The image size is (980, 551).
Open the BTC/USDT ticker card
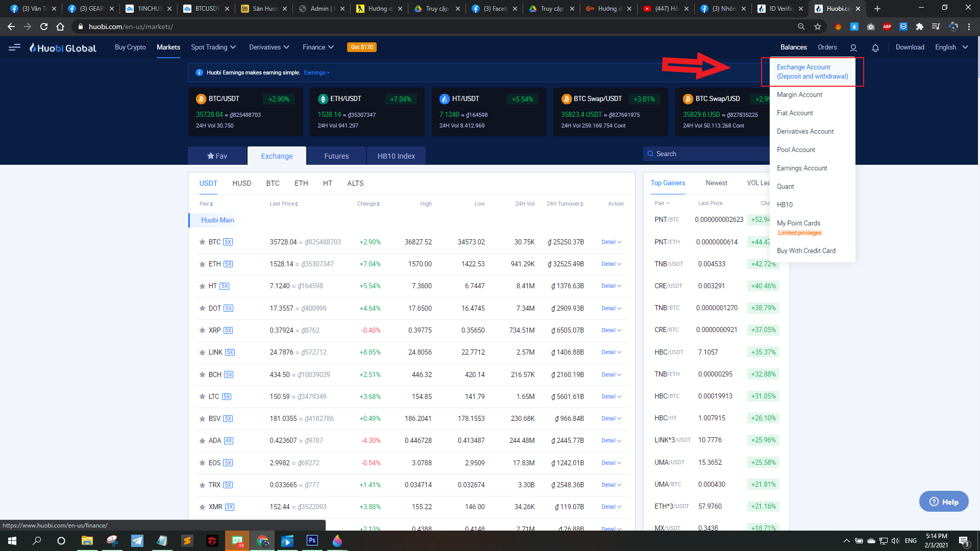(x=246, y=112)
